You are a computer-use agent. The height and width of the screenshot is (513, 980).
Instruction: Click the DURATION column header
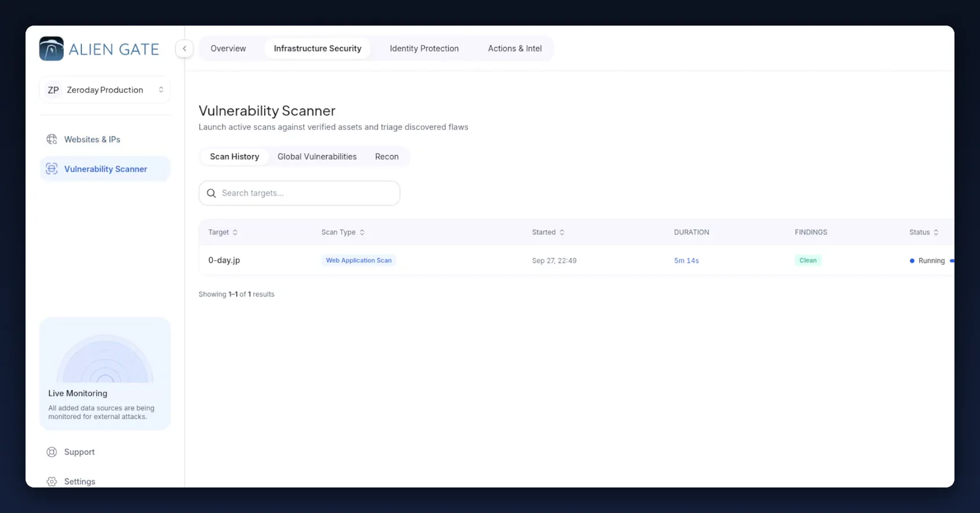point(691,232)
